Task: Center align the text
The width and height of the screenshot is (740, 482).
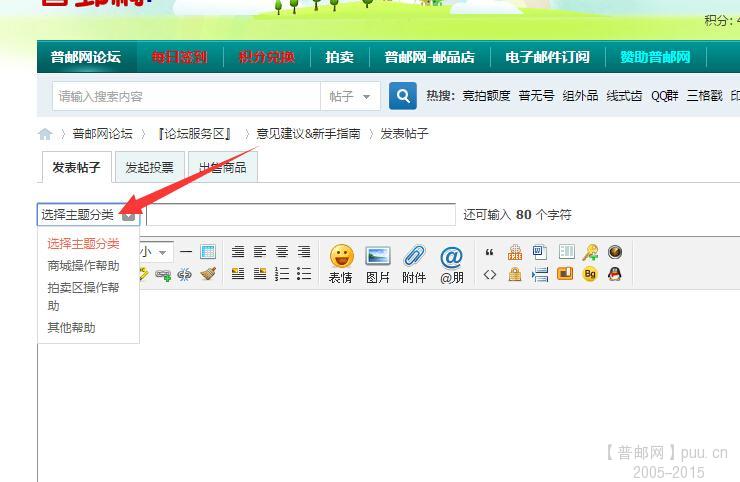Action: click(282, 252)
